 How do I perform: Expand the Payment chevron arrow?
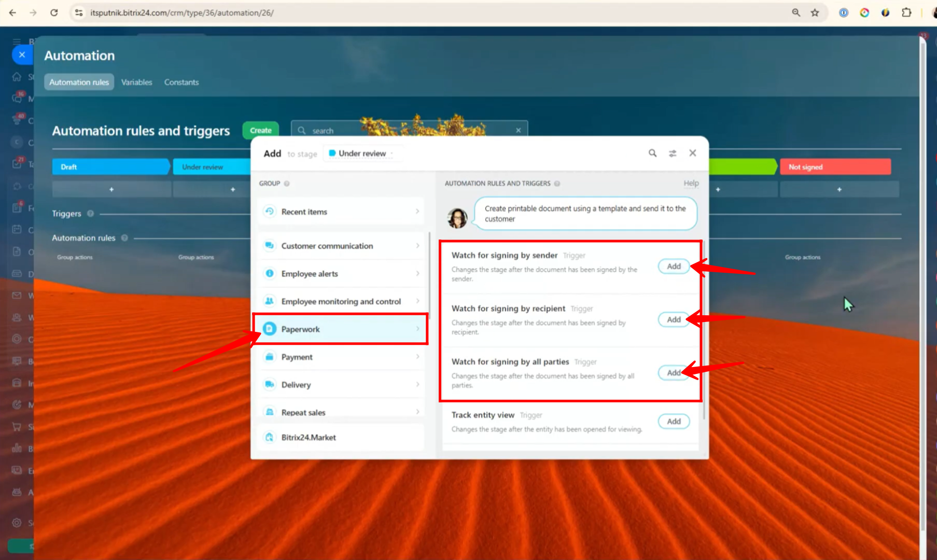(x=417, y=357)
